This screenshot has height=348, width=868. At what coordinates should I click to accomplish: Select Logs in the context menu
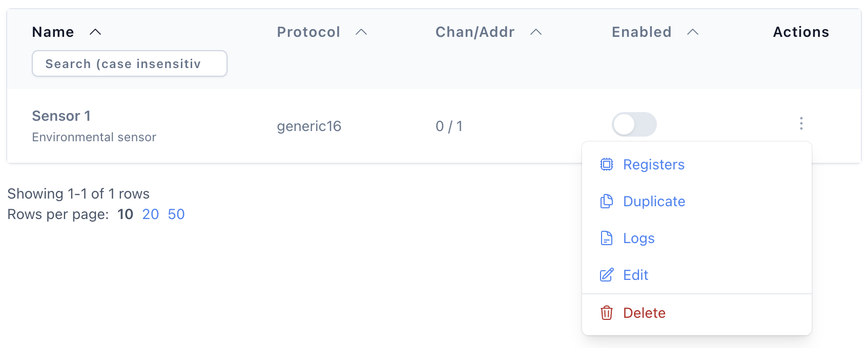pyautogui.click(x=697, y=238)
